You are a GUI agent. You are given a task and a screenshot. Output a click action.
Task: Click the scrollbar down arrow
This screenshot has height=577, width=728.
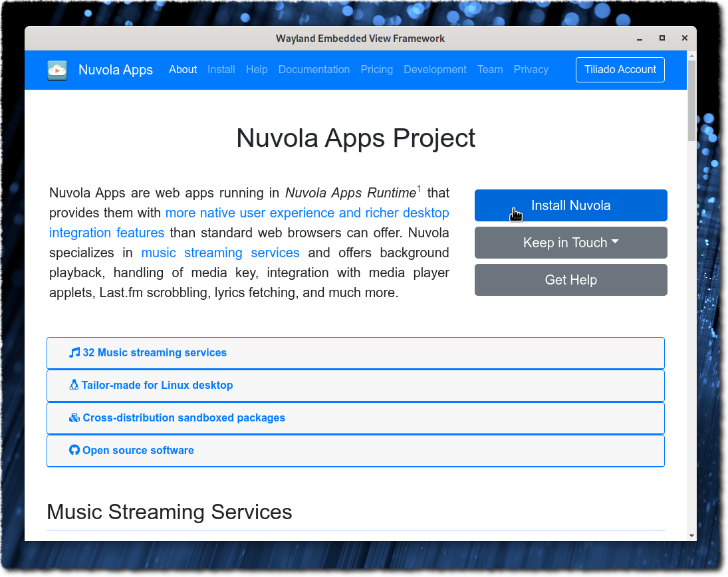coord(692,536)
